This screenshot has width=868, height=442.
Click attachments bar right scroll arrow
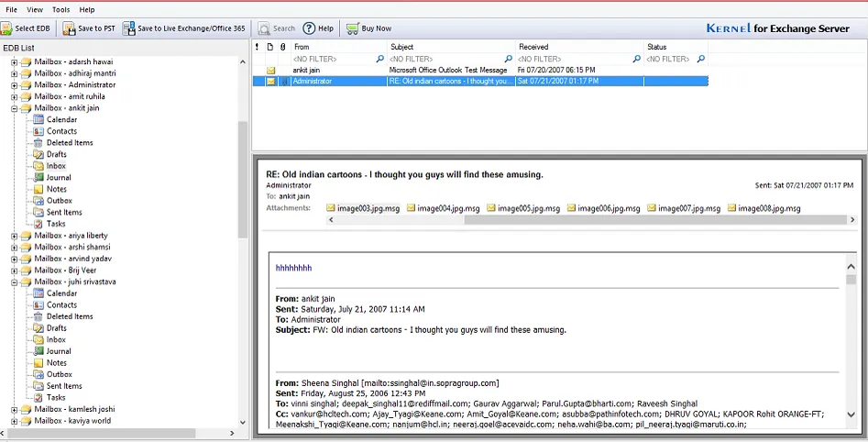(x=852, y=220)
